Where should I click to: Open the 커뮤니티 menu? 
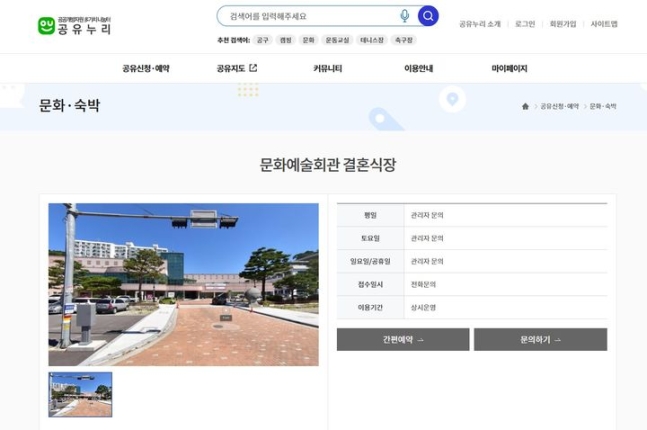[328, 69]
